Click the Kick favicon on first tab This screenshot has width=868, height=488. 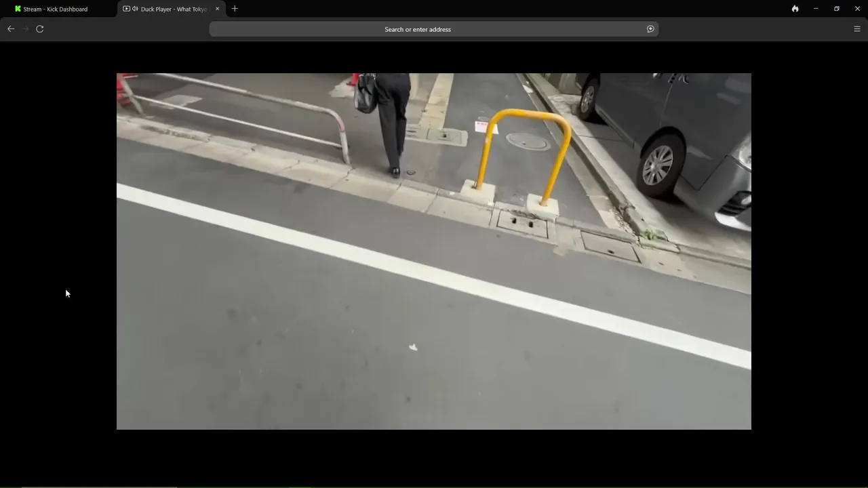coord(18,9)
